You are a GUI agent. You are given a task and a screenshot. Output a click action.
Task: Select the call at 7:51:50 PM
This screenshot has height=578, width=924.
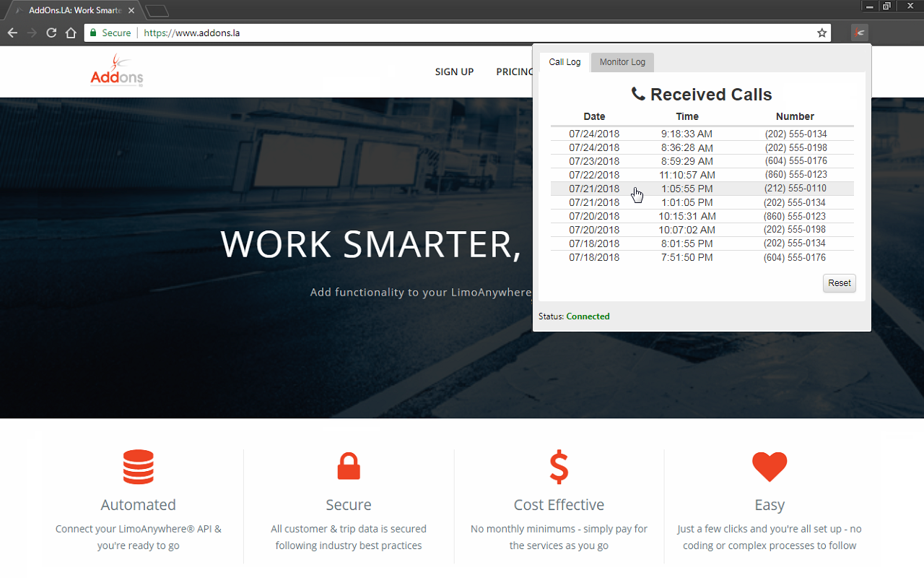click(x=702, y=257)
